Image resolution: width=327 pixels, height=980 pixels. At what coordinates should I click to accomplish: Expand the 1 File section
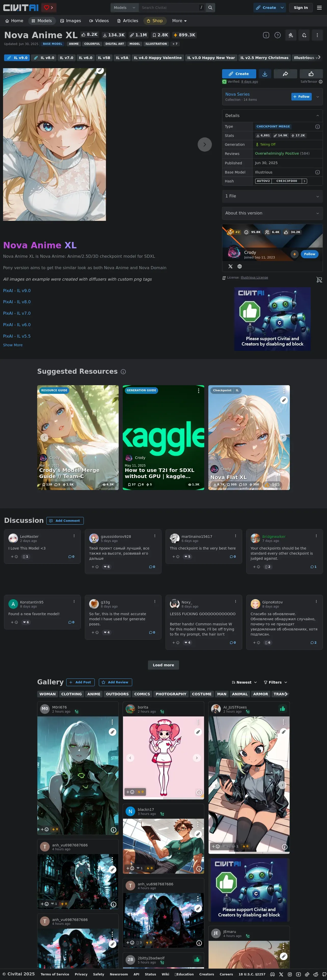point(272,196)
